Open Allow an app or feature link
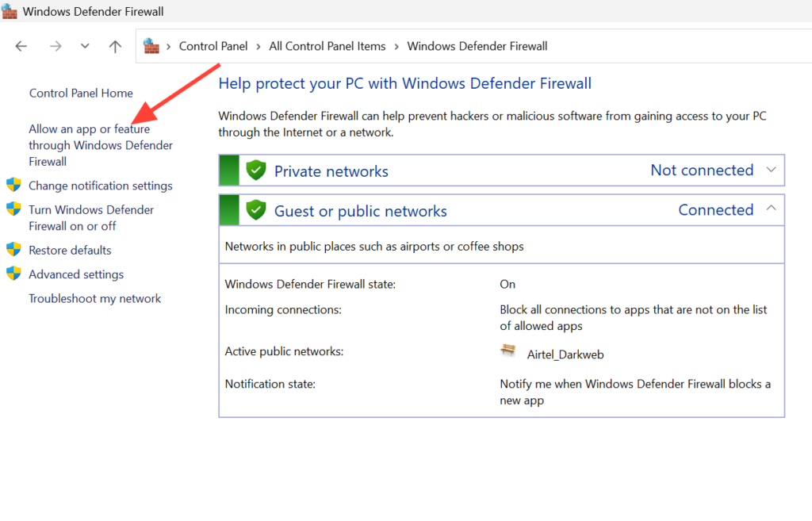This screenshot has width=812, height=521. [101, 145]
